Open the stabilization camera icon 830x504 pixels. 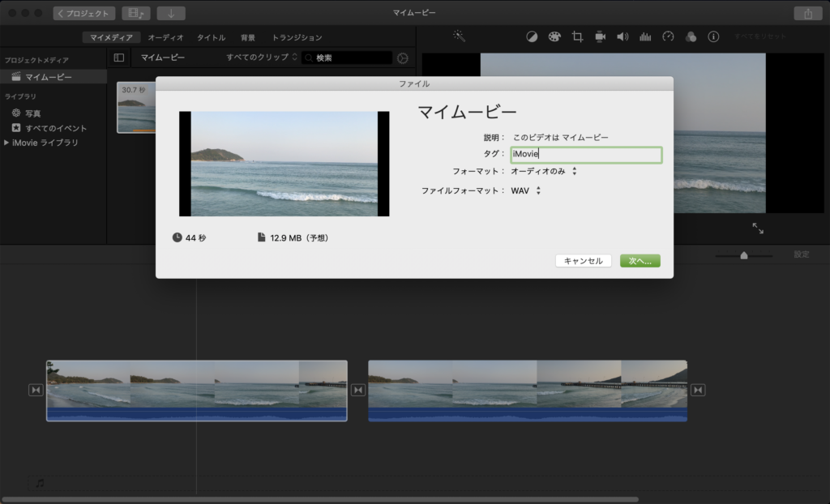click(x=600, y=37)
